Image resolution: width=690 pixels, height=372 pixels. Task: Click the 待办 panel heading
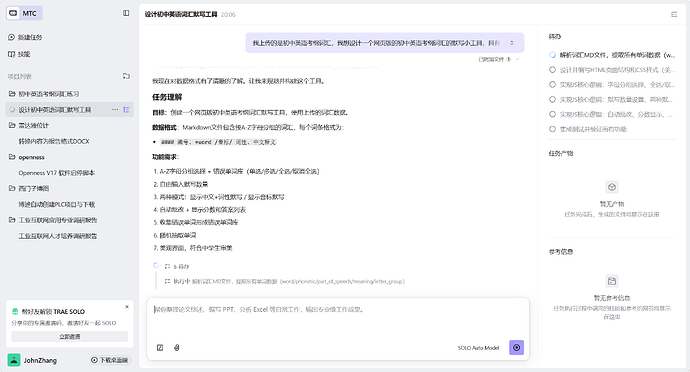[x=554, y=37]
